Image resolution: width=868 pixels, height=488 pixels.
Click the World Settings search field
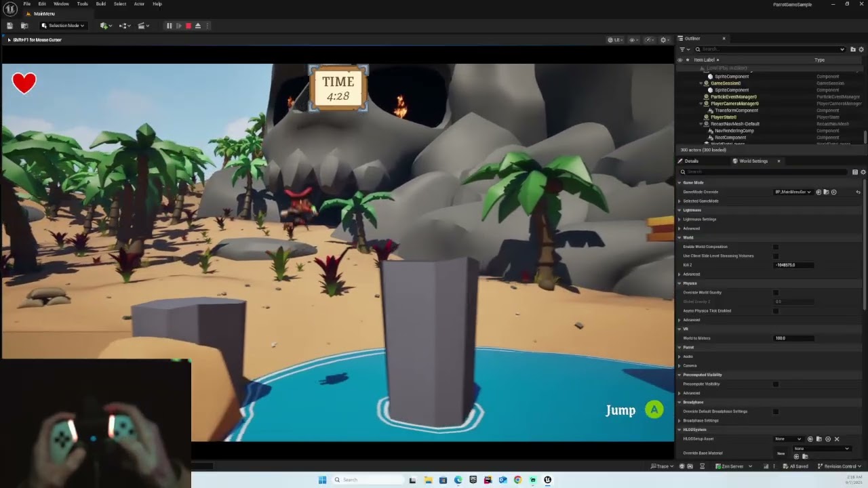[x=765, y=172]
